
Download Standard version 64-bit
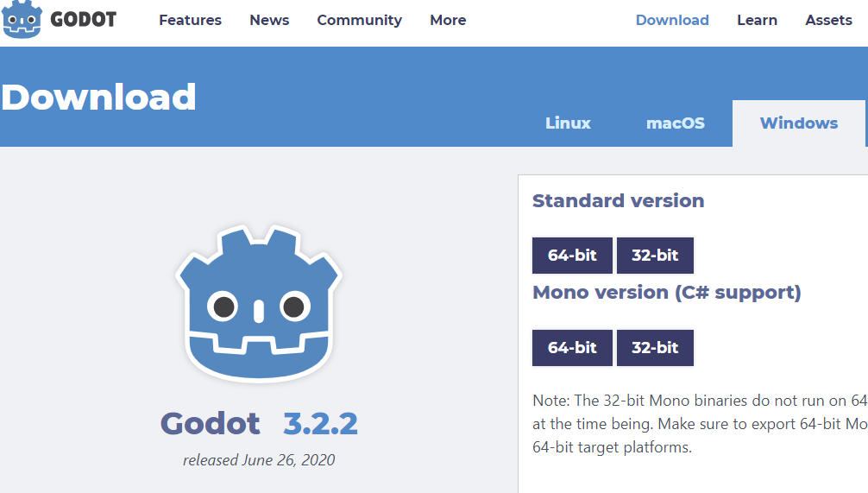[x=572, y=256]
